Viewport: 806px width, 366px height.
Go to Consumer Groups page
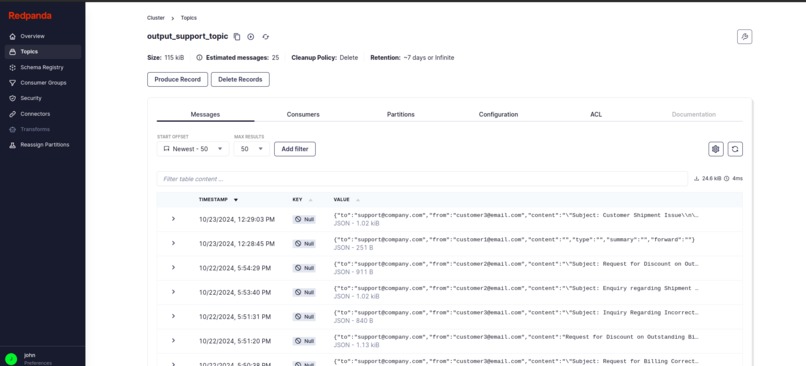43,83
